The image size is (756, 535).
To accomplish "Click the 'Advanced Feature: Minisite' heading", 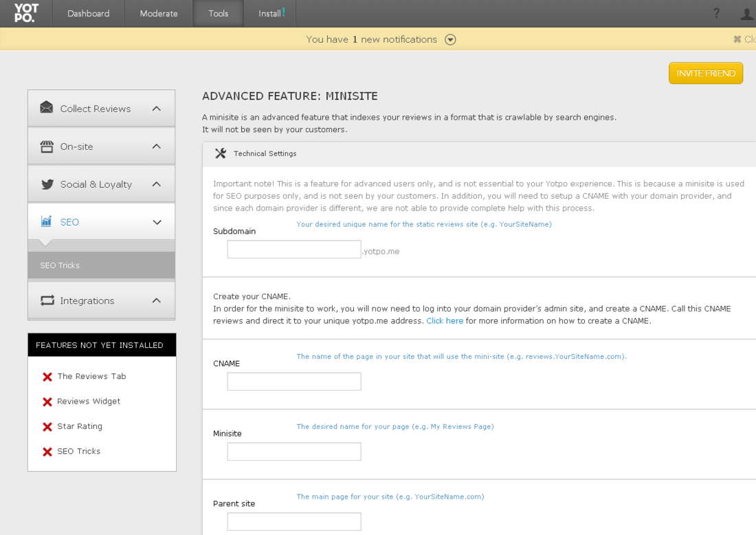I will click(x=290, y=96).
